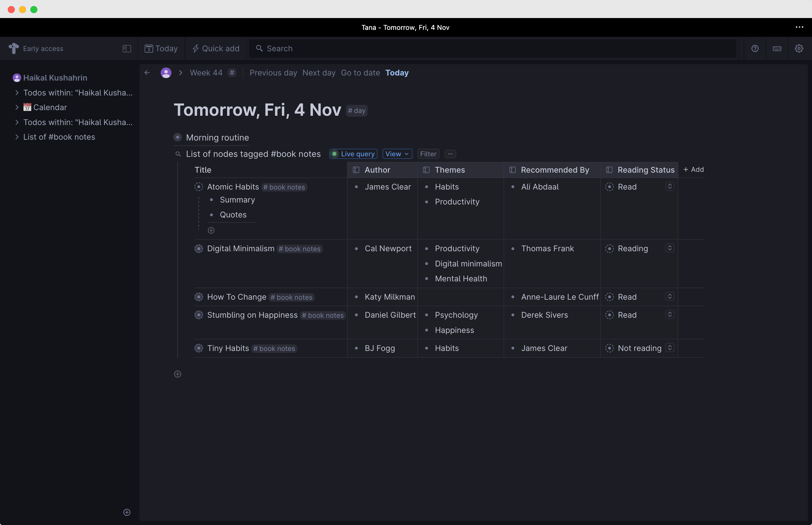Screen dimensions: 812x525
Task: Open the View dropdown
Action: coord(397,154)
